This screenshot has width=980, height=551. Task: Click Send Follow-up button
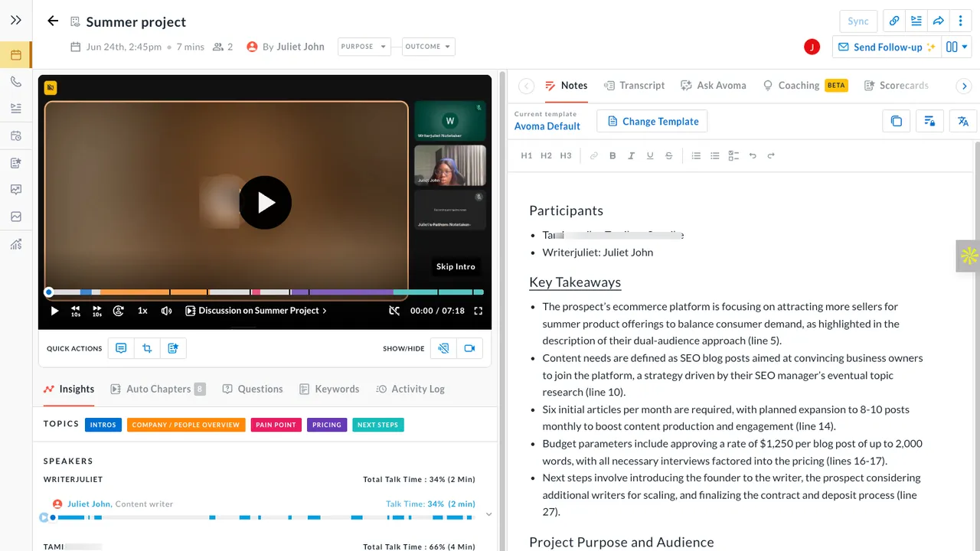pos(887,47)
